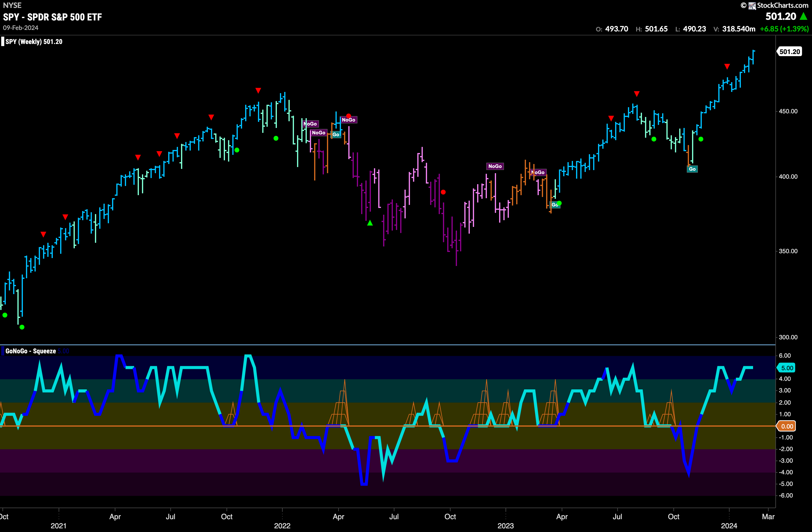Click the volume value '318.540m'
This screenshot has width=812, height=532.
coord(739,29)
